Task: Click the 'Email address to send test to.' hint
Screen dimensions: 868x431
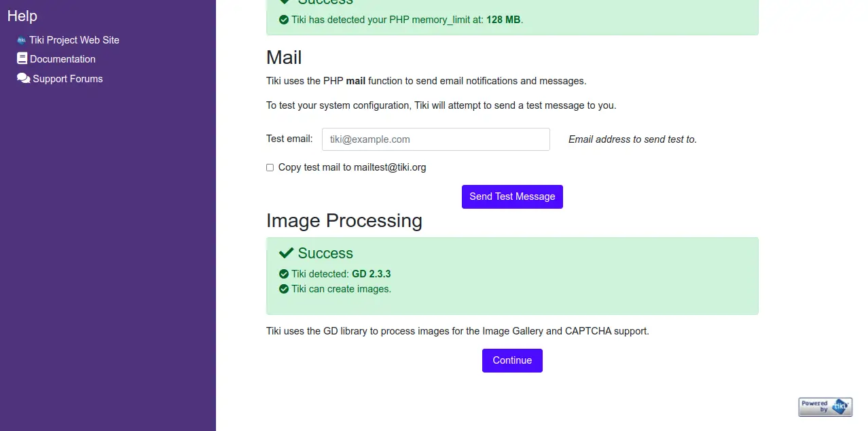Action: pos(632,139)
